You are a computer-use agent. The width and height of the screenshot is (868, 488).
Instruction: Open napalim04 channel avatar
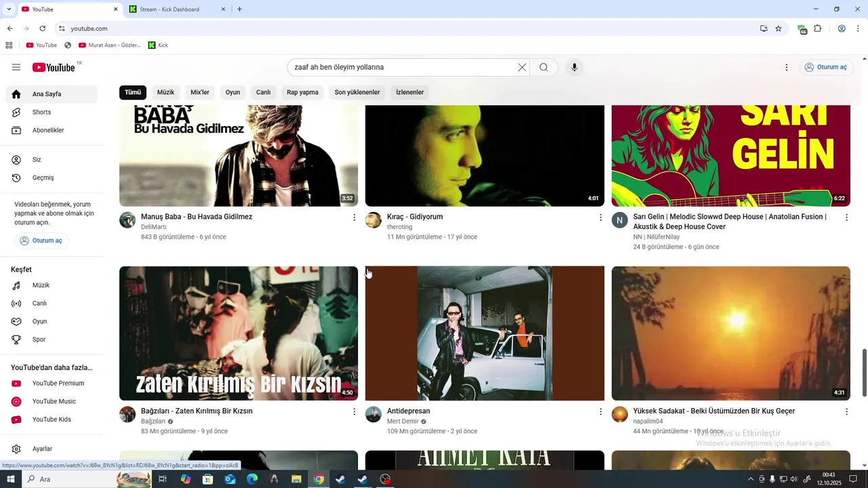click(620, 414)
